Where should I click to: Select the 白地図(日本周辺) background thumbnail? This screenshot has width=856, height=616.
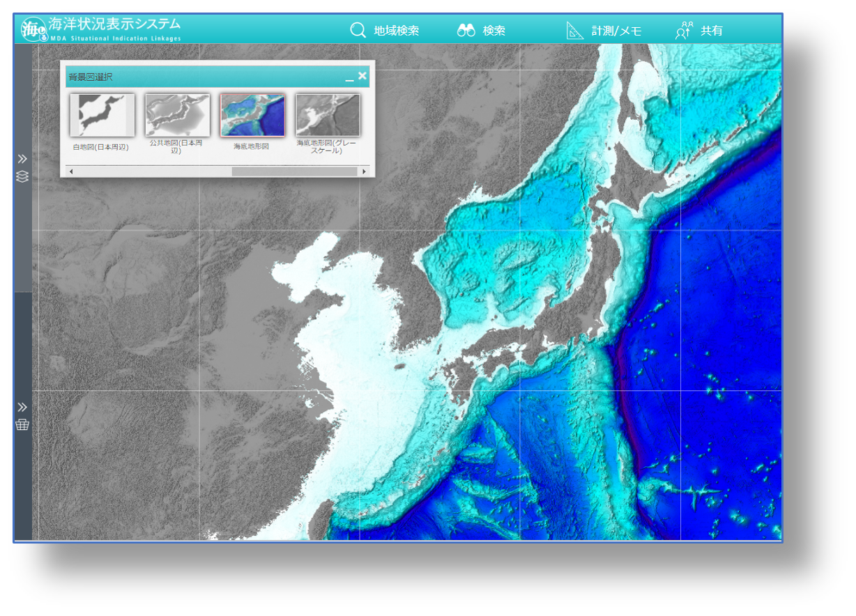point(102,116)
